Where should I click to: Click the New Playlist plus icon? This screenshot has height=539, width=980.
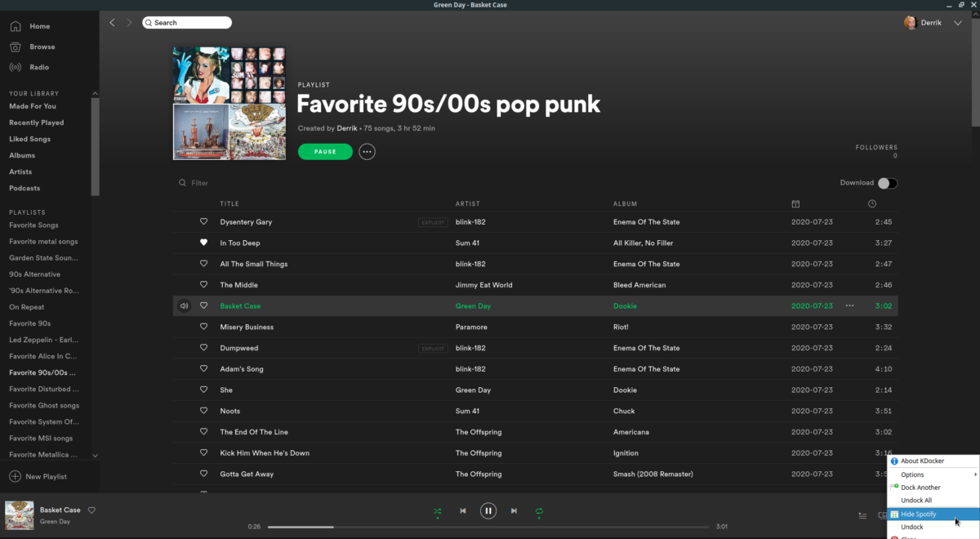[x=15, y=477]
